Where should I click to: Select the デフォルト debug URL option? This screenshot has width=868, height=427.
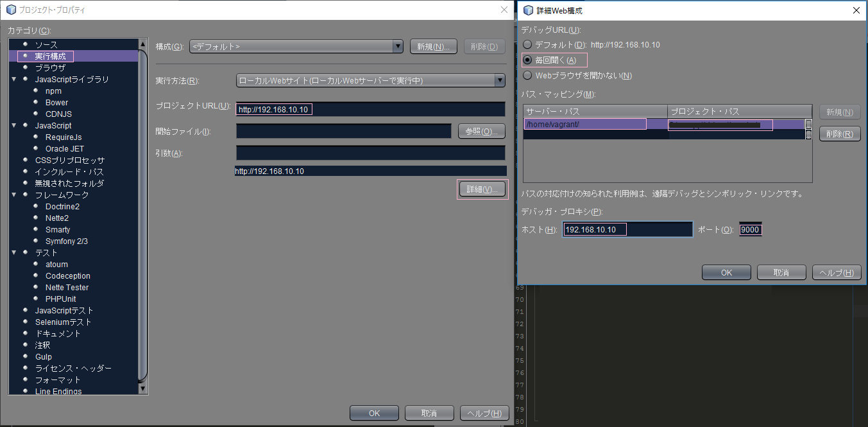point(527,44)
